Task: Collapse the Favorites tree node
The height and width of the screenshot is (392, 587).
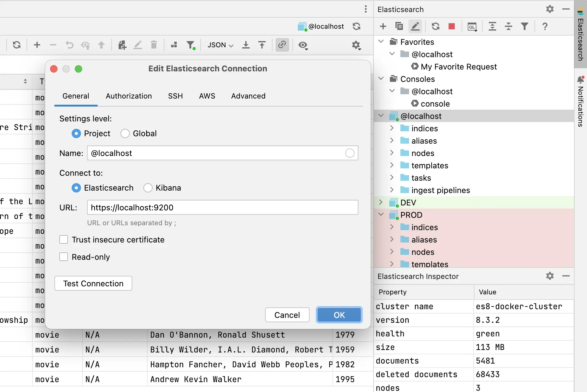Action: [x=381, y=41]
